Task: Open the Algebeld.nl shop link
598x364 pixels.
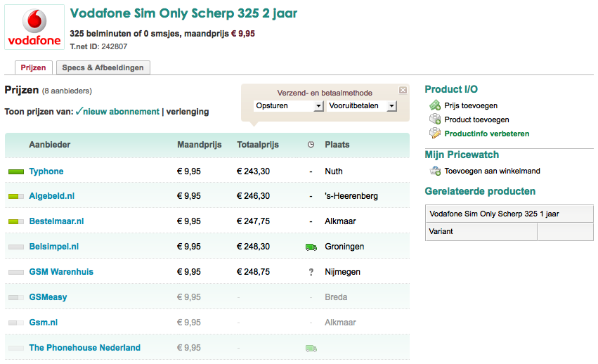Action: click(x=52, y=196)
